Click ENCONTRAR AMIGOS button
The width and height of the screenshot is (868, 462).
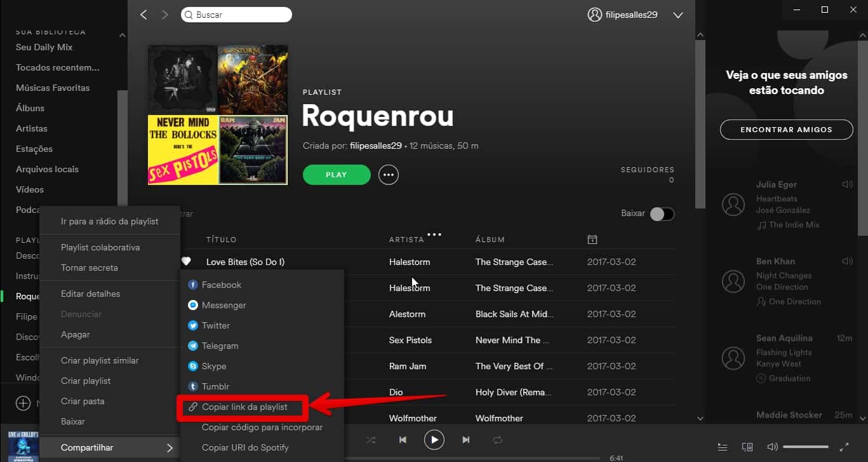786,130
